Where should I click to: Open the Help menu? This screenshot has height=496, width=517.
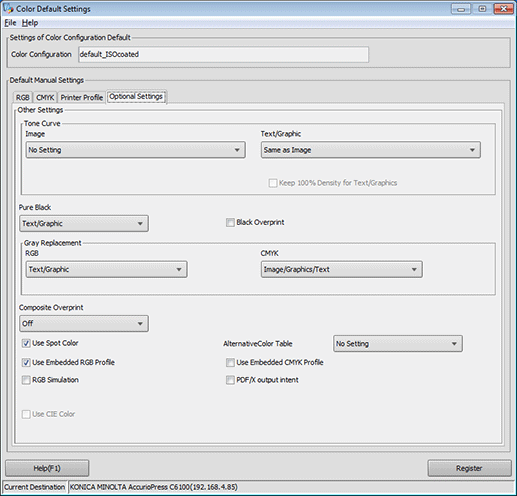(30, 23)
